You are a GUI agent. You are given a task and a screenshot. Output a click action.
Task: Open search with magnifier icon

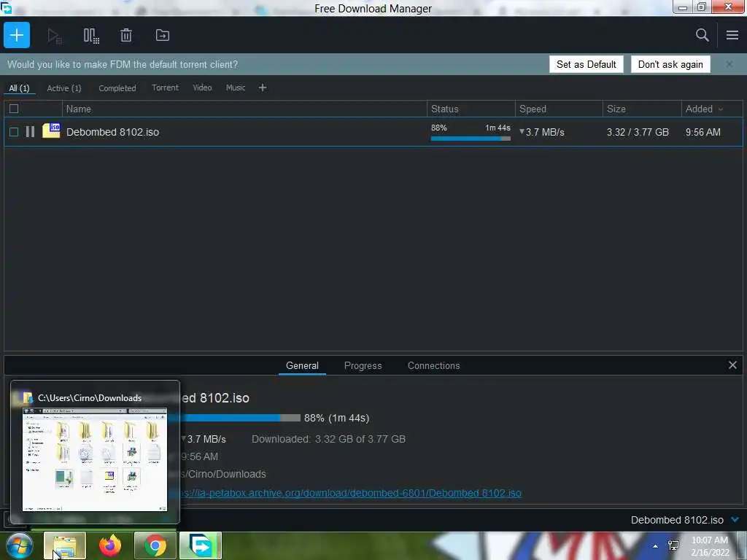pos(702,35)
